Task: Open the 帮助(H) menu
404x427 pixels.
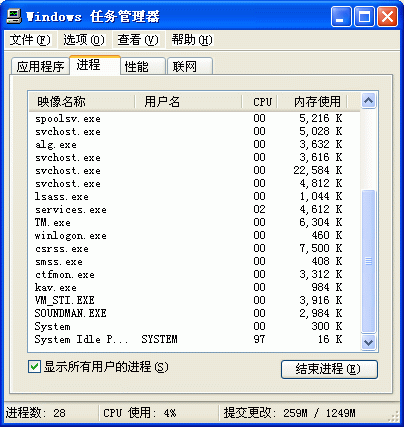Action: [x=192, y=40]
